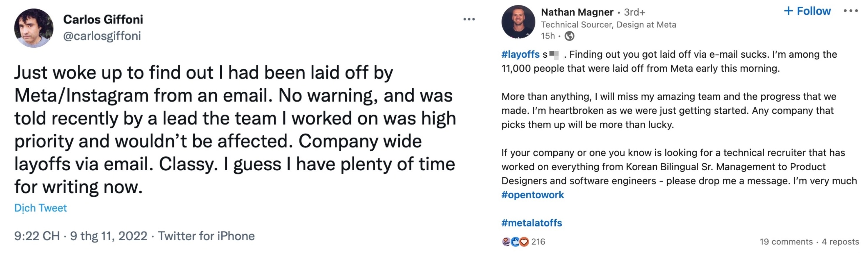This screenshot has height=253, width=868.
Task: Open Nathan Magner's profile photo
Action: pyautogui.click(x=518, y=21)
